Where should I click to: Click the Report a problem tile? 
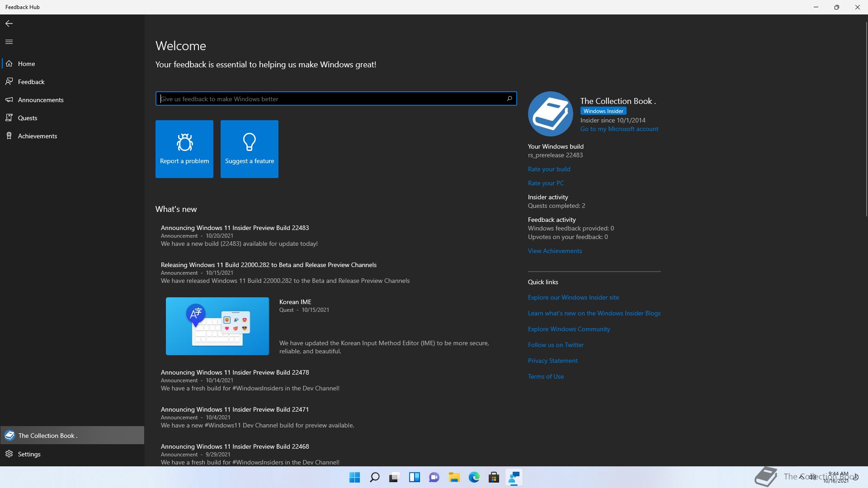click(184, 149)
